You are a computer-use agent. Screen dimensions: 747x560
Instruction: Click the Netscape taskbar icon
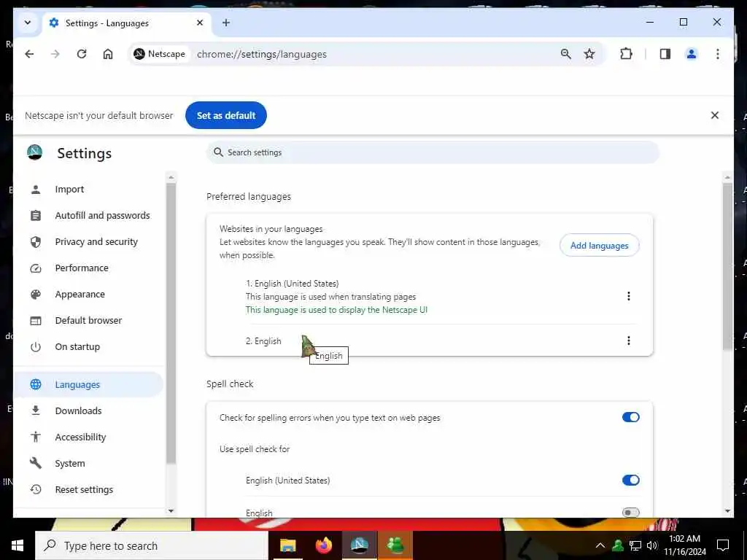point(359,545)
